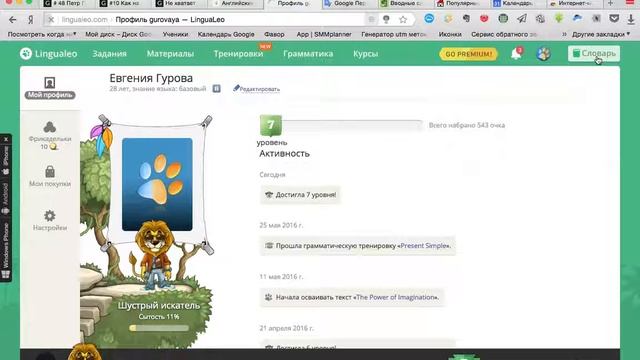Image resolution: width=640 pixels, height=360 pixels.
Task: Open Фрикадельки in the sidebar
Action: pyautogui.click(x=50, y=136)
